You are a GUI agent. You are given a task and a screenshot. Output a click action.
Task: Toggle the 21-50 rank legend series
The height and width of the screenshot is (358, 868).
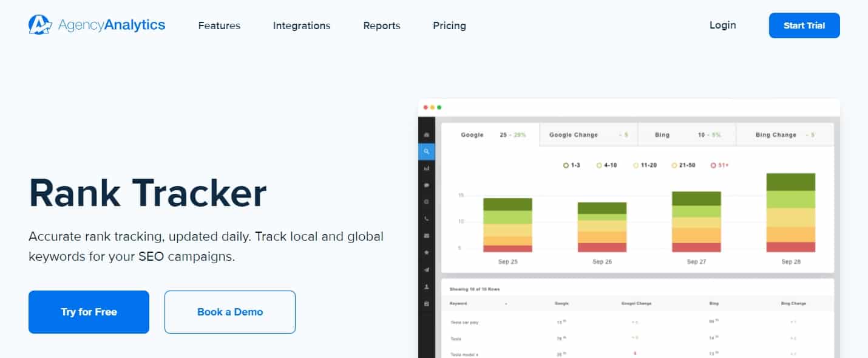tap(685, 165)
